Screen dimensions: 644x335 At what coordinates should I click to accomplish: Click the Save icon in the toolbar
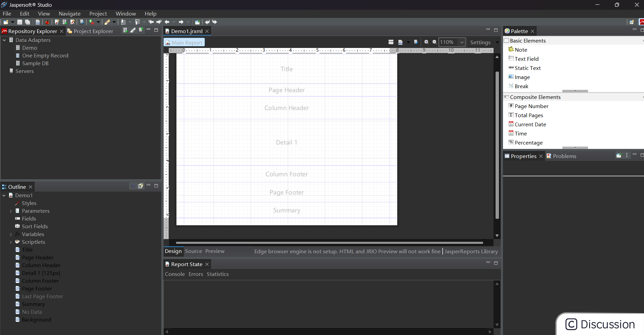tap(20, 22)
